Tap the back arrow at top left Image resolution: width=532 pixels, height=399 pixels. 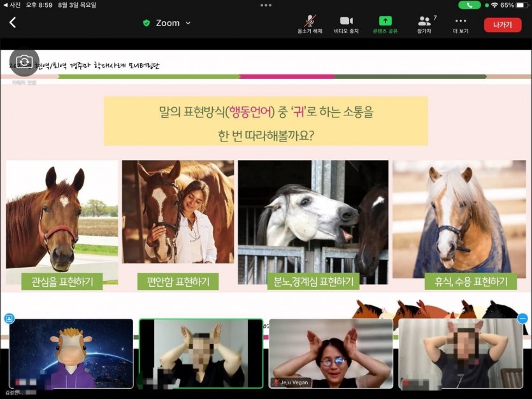(13, 23)
